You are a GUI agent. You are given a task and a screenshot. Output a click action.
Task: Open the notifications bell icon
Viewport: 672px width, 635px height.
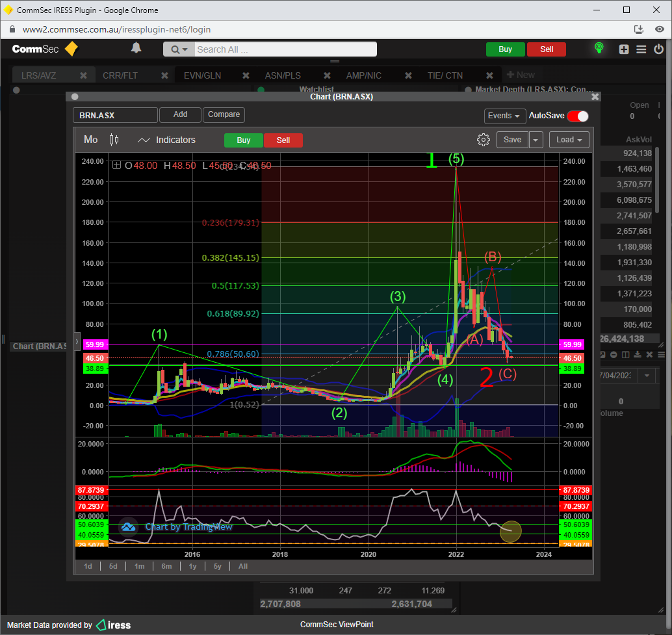(x=136, y=48)
